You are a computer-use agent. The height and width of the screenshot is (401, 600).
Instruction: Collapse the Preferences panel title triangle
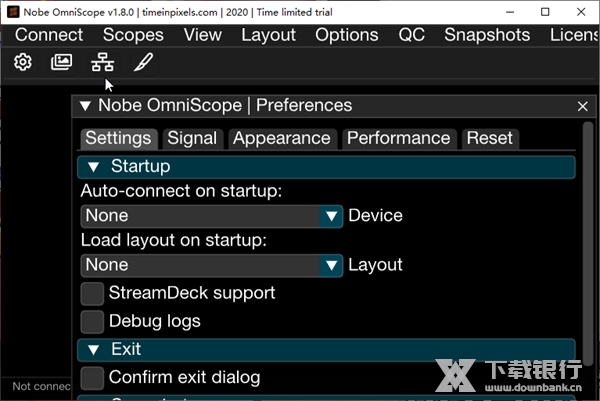tap(85, 106)
